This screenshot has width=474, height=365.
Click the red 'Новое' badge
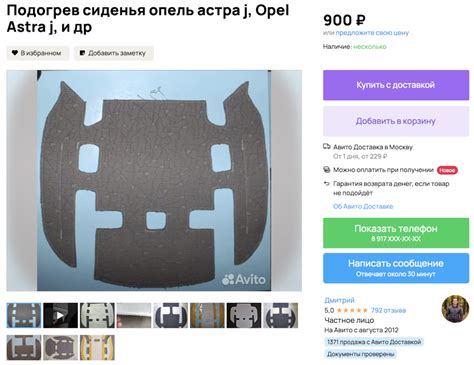coord(447,170)
